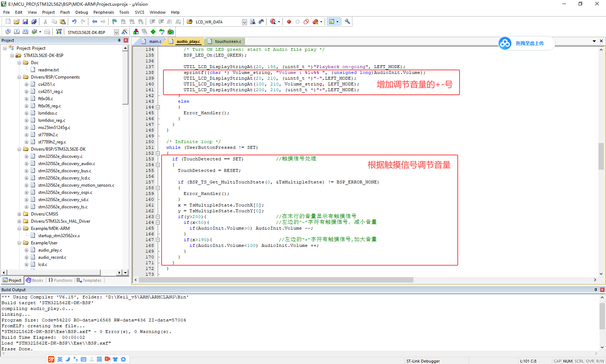Click the editor vertical scrollbar thumb
Image resolution: width=606 pixels, height=364 pixels.
pos(601,156)
